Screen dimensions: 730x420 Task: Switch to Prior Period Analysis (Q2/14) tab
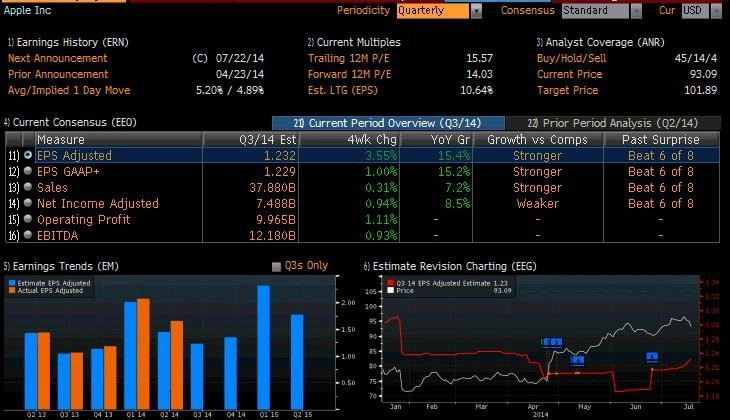[613, 123]
